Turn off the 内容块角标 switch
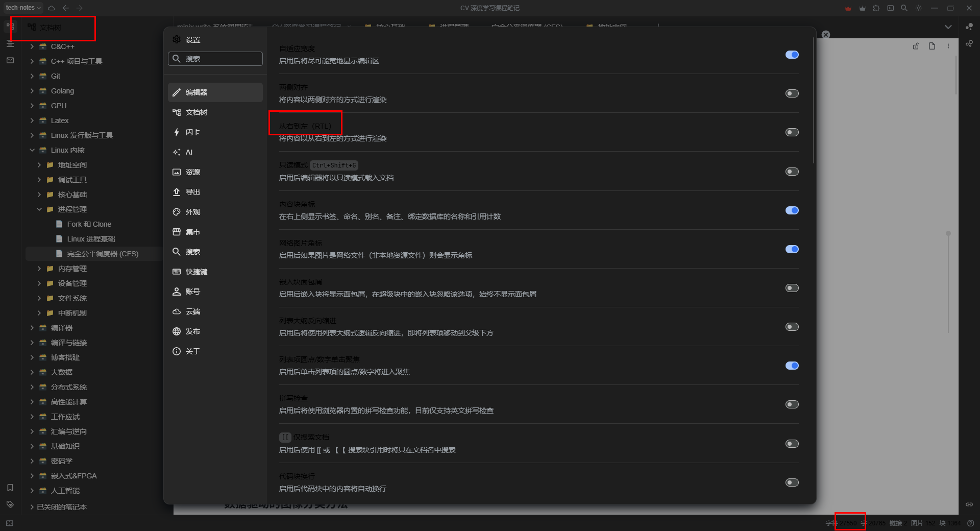980x531 pixels. point(792,210)
